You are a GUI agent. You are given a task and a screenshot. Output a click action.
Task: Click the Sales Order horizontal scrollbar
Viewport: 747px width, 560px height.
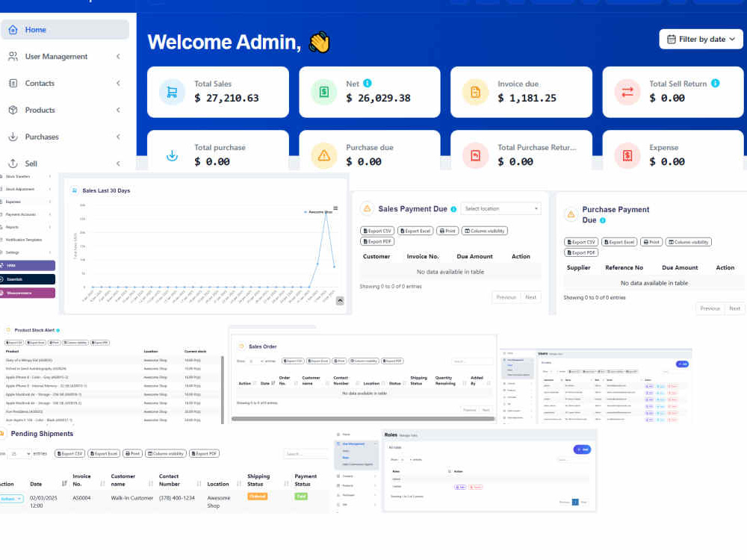(363, 419)
